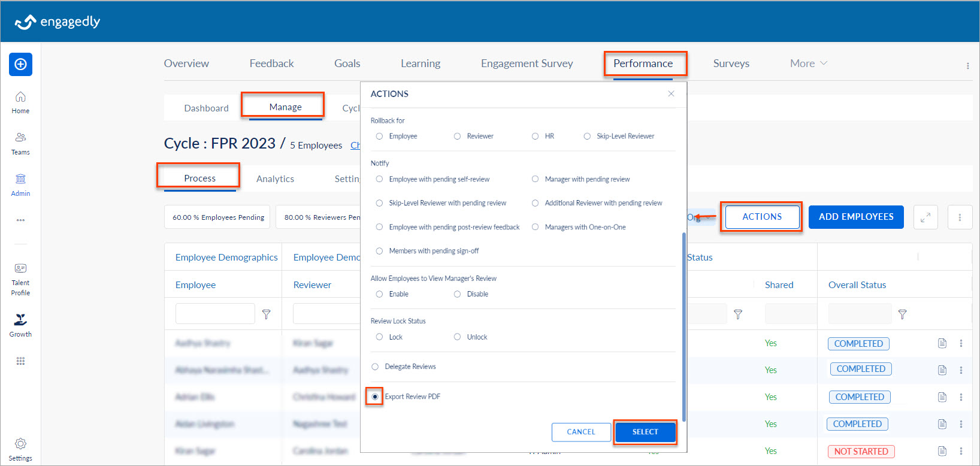980x466 pixels.
Task: Close the Actions dialog
Action: point(671,93)
